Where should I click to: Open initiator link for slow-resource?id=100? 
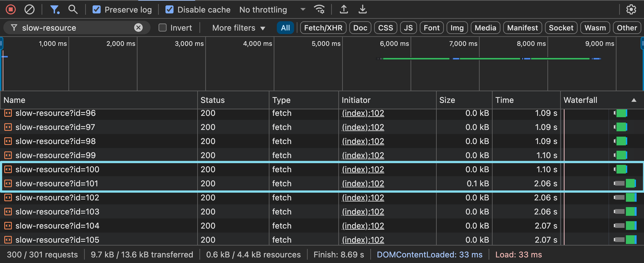(363, 170)
